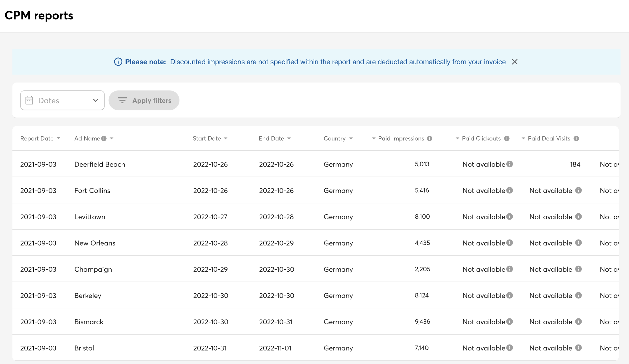Click info icon for Bristol paid clickouts

[x=509, y=348]
